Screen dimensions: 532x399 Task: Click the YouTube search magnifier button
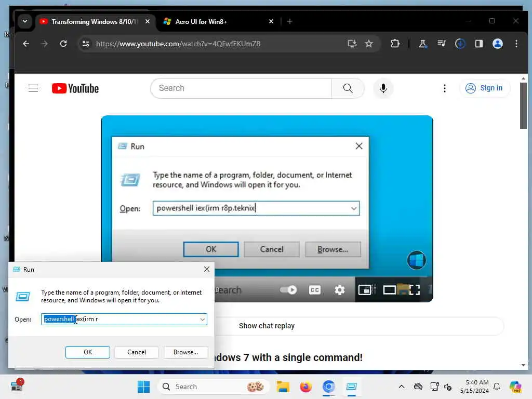348,88
